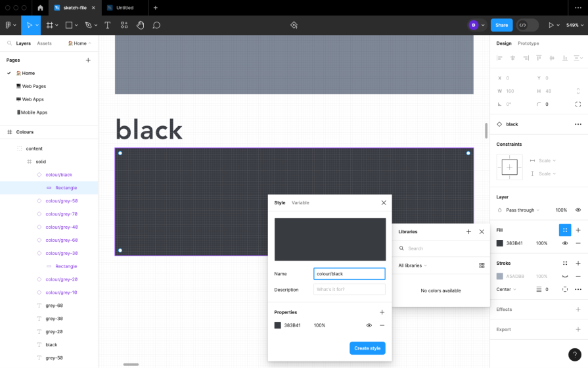Switch to the Prototype tab
Viewport: 588px width, 368px height.
[528, 43]
